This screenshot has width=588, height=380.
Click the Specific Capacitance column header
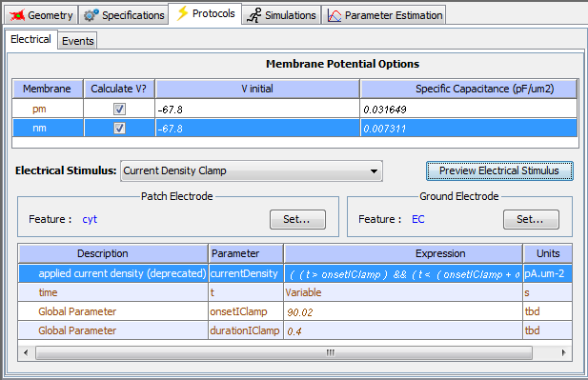click(x=469, y=89)
